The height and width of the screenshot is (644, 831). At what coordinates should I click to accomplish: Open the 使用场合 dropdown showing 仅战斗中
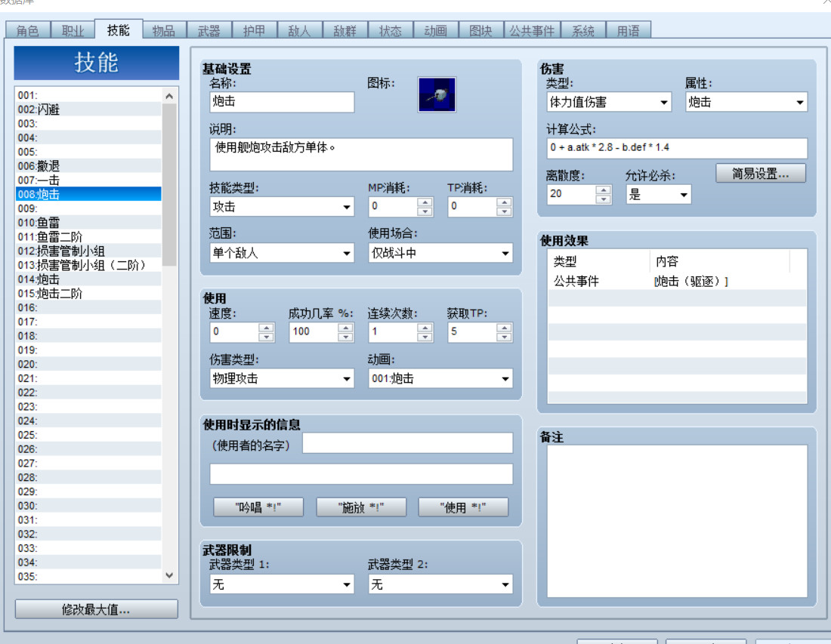click(440, 253)
